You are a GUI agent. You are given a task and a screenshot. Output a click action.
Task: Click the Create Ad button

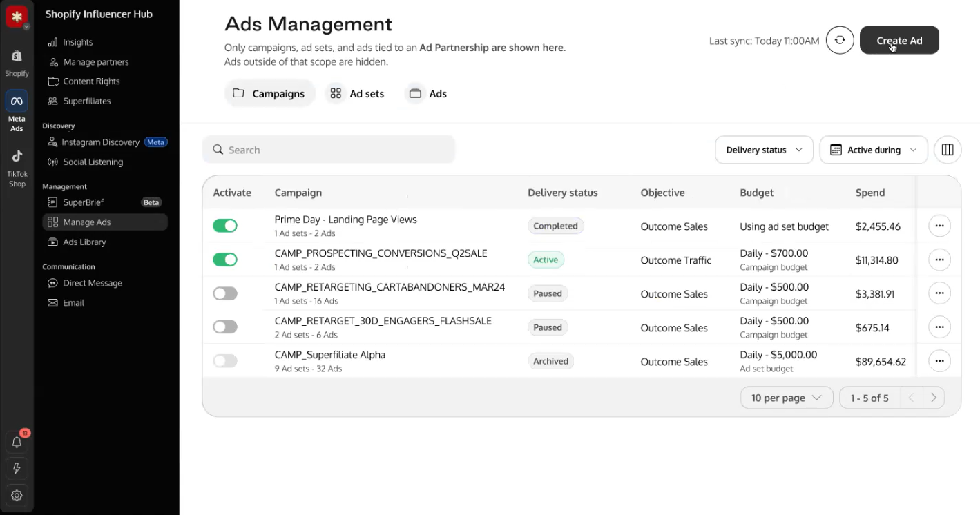click(x=899, y=40)
